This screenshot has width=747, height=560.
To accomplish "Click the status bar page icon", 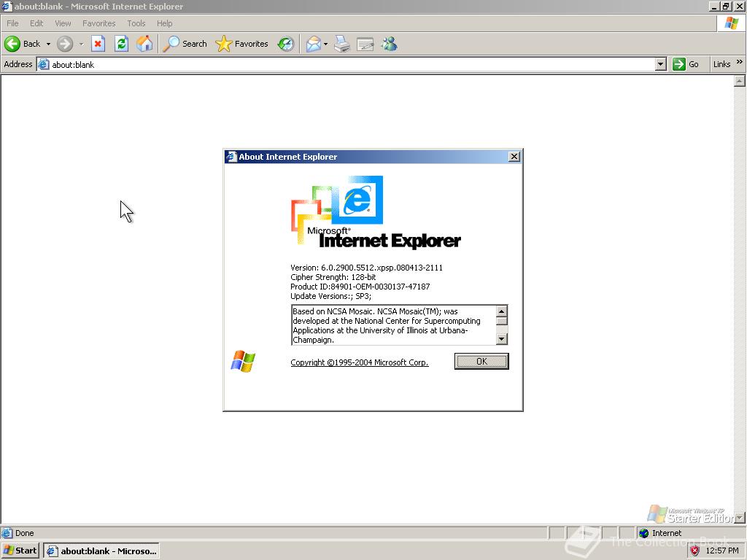I will [x=7, y=533].
